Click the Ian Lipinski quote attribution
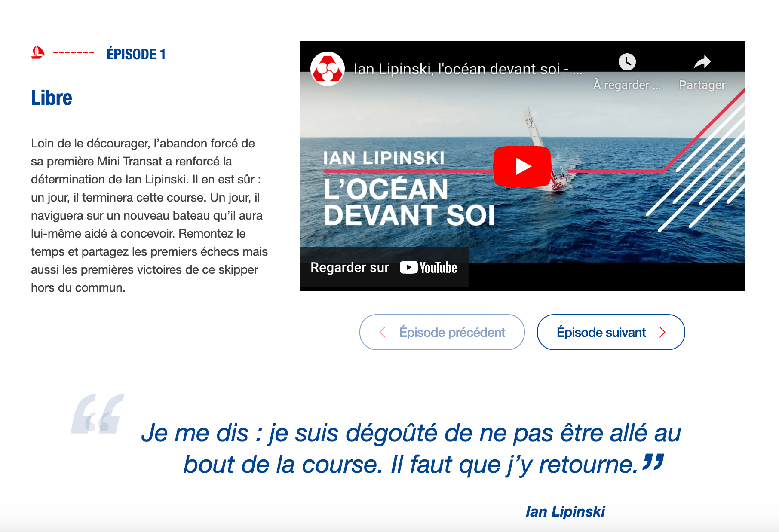Image resolution: width=779 pixels, height=532 pixels. pos(565,511)
